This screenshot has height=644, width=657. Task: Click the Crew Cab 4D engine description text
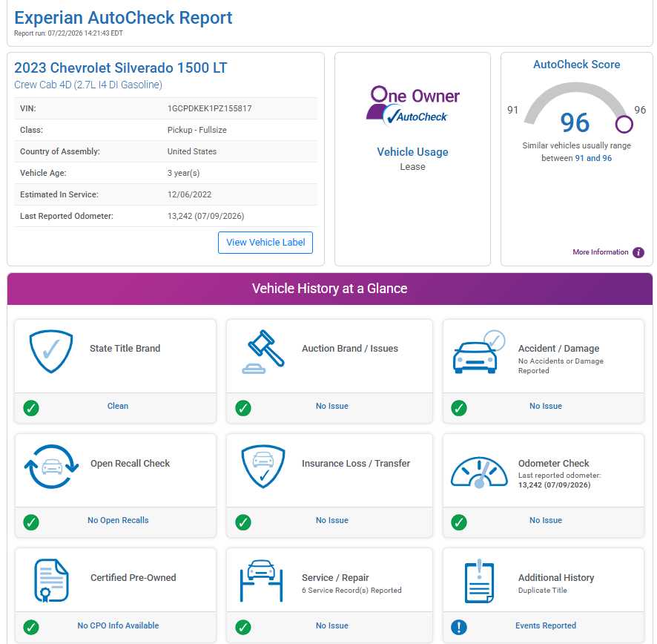tap(88, 85)
